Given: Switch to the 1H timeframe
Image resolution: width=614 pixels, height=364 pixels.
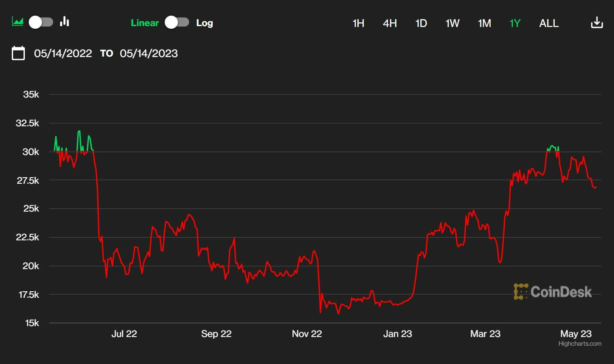Looking at the screenshot, I should pyautogui.click(x=358, y=24).
